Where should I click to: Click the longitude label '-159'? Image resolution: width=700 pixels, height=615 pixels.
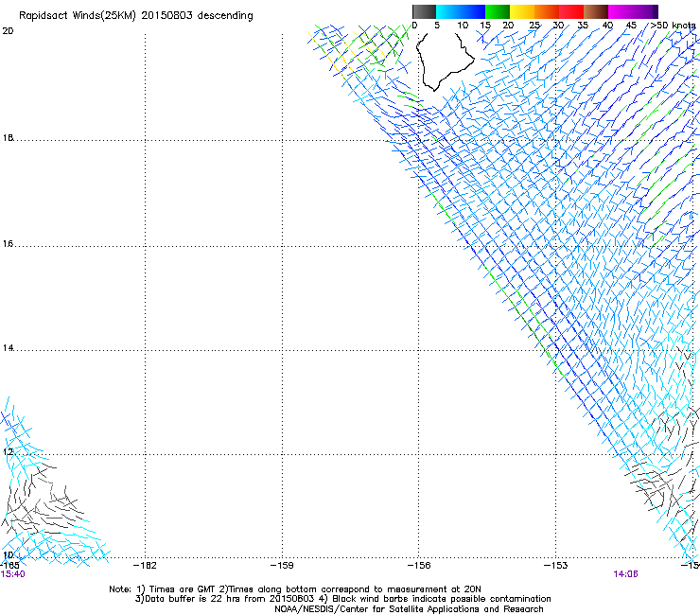tap(282, 566)
